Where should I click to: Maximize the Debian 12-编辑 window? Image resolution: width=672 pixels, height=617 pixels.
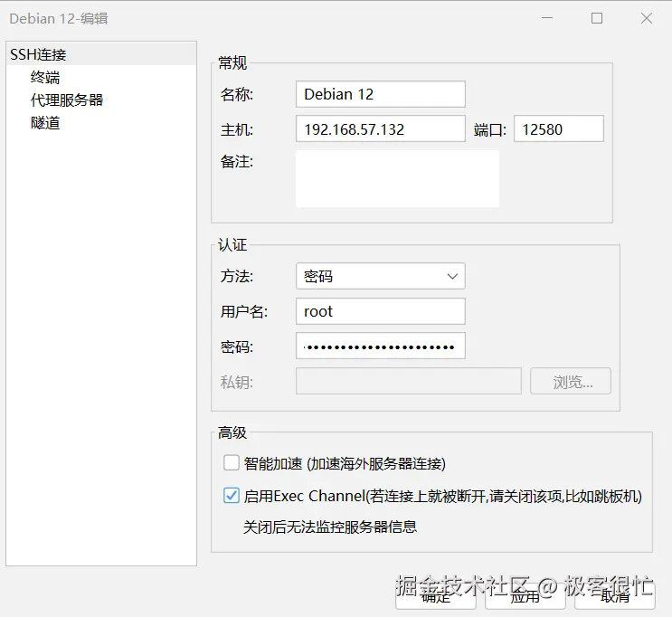(x=597, y=18)
